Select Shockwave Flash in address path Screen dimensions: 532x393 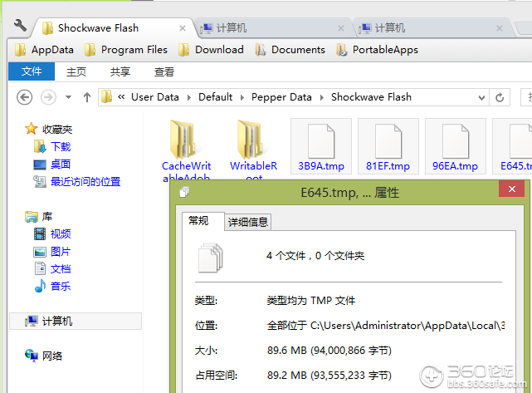pos(371,97)
